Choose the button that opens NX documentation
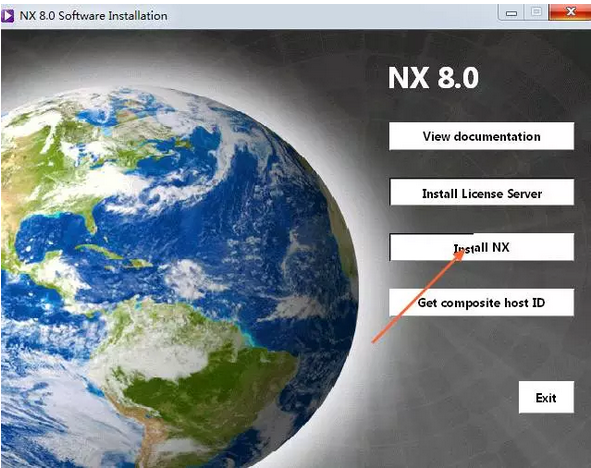Image resolution: width=591 pixels, height=468 pixels. [x=481, y=136]
